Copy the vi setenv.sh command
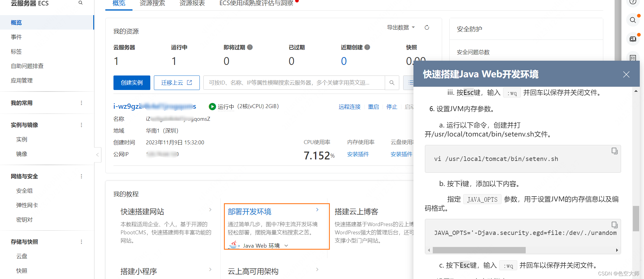This screenshot has height=279, width=644. tap(614, 151)
